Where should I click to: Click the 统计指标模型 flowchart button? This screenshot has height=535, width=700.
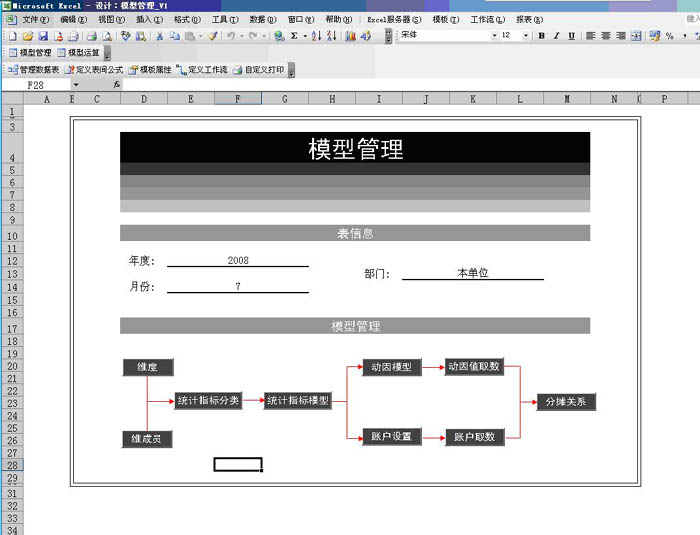coord(297,401)
